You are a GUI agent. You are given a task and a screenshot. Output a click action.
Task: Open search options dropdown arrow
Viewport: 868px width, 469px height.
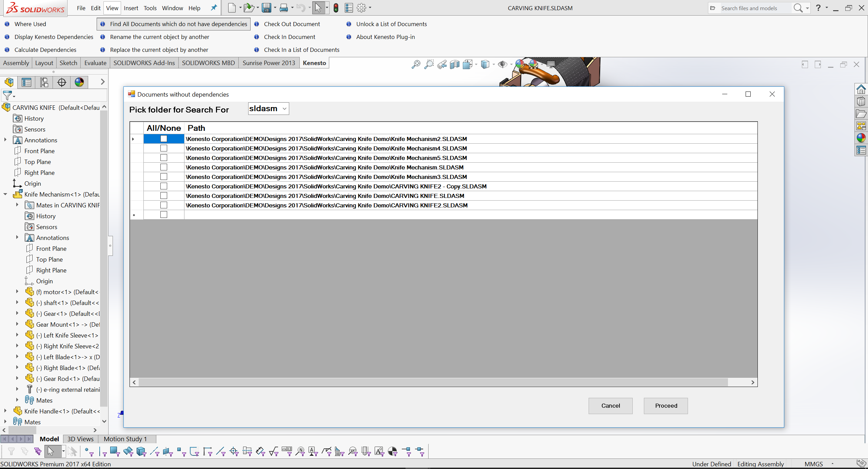pos(807,8)
